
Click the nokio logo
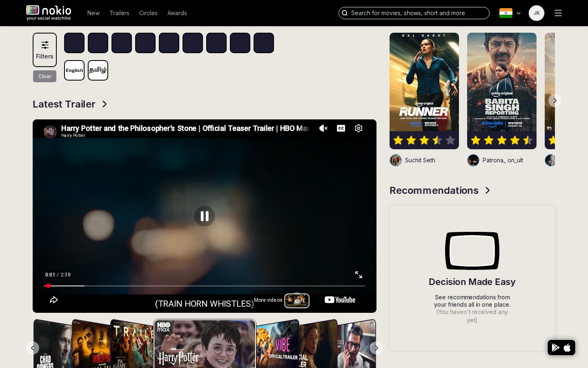tap(49, 13)
